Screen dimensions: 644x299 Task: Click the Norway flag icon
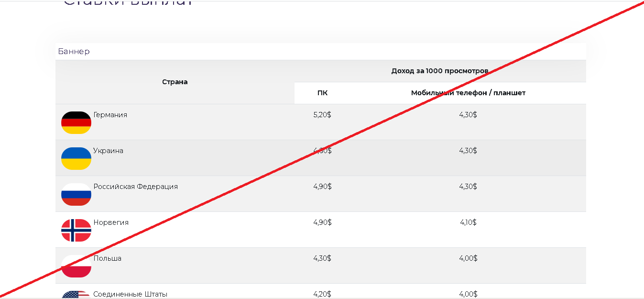tap(76, 230)
